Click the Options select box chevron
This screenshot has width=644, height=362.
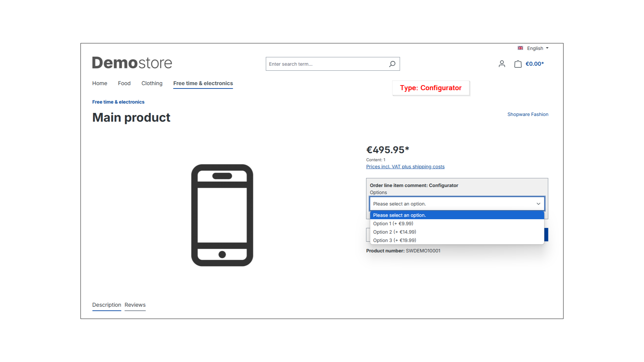point(538,204)
